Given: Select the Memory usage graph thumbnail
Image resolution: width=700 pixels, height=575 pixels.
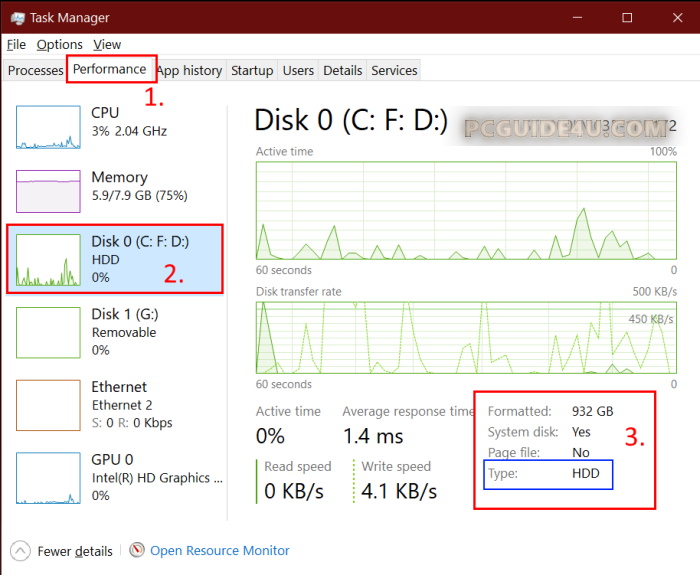Looking at the screenshot, I should 48,190.
